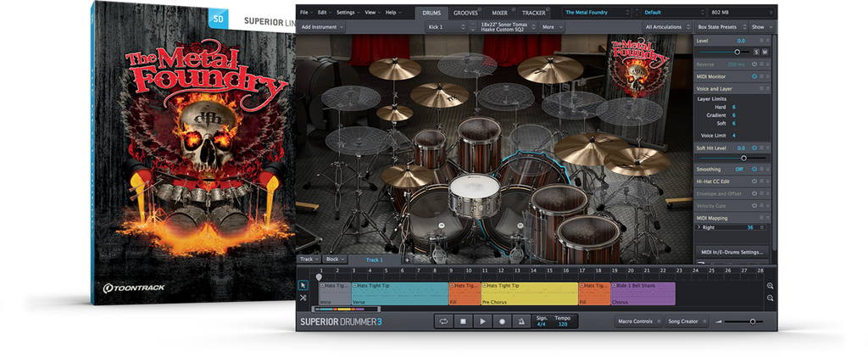
Task: Select the teal Verse song block
Action: tap(400, 293)
